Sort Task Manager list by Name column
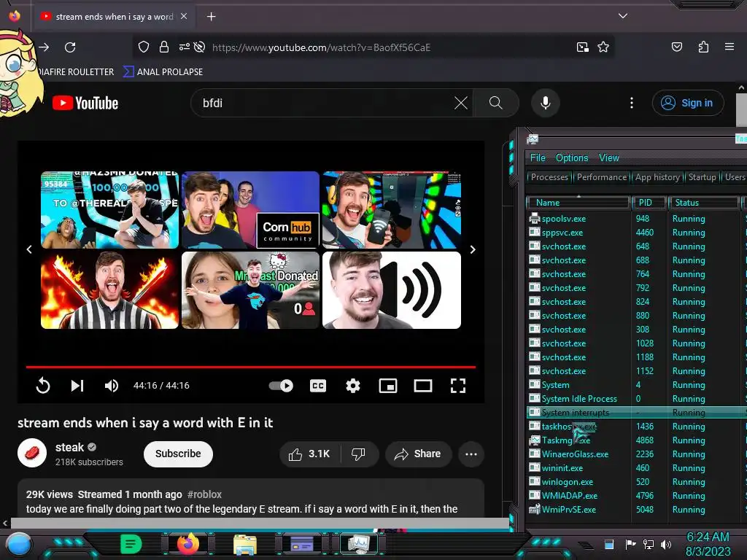The width and height of the screenshot is (747, 560). point(578,203)
